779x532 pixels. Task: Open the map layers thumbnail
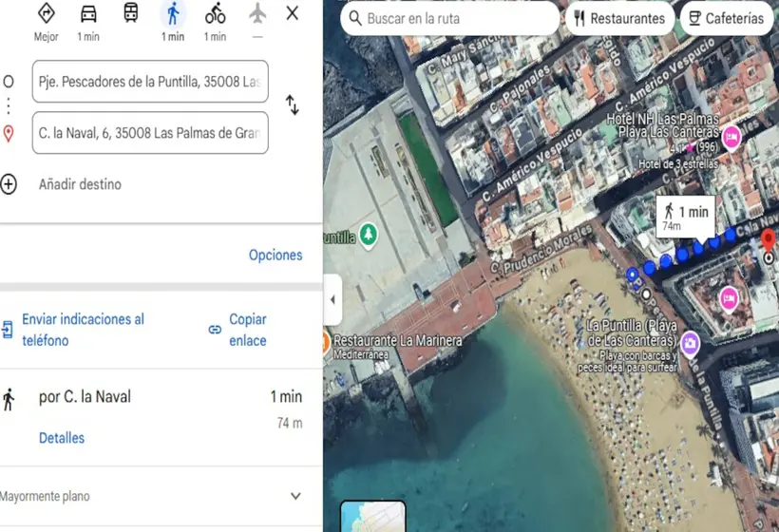(373, 516)
